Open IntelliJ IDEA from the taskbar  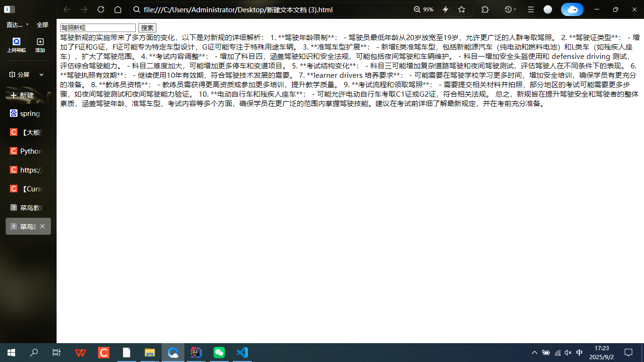pyautogui.click(x=196, y=353)
